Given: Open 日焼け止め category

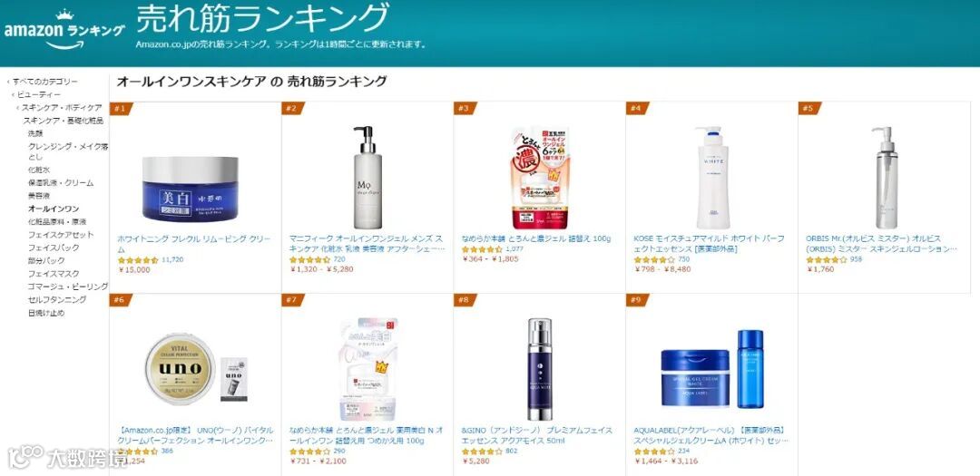Looking at the screenshot, I should click(x=46, y=313).
